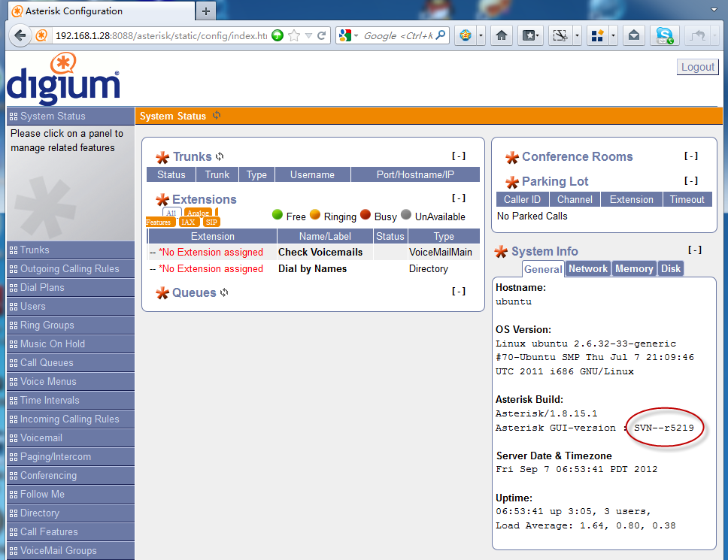Filter extensions by SIP

[212, 222]
